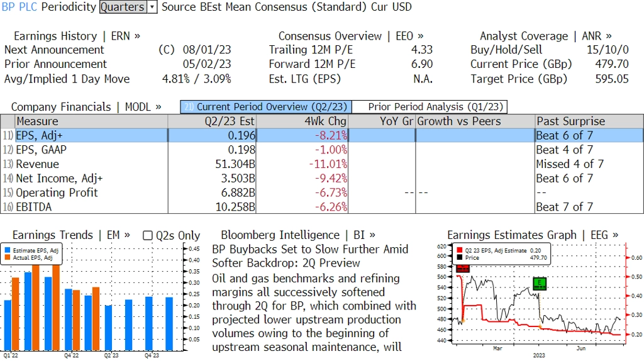The image size is (644, 361).
Task: Click the -8.21% four-week change value
Action: pos(331,135)
